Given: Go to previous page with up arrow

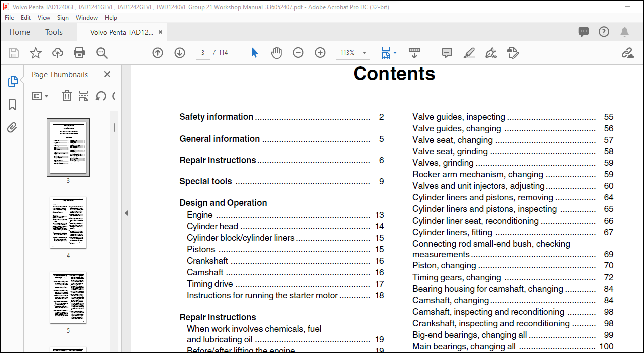Looking at the screenshot, I should click(x=158, y=53).
